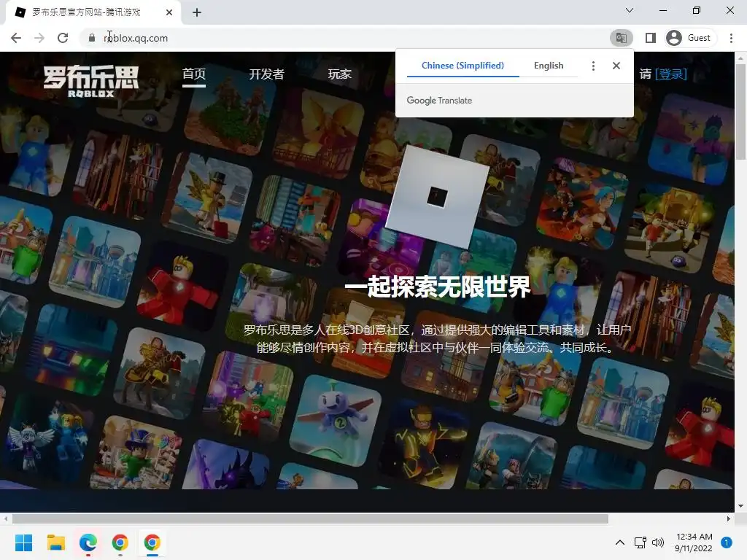
Task: Open the Guest profile button
Action: pos(690,38)
